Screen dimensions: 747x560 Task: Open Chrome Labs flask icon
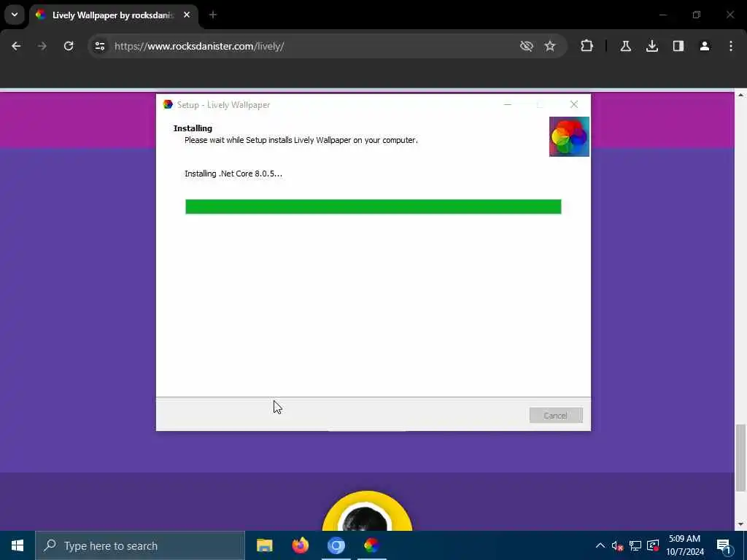[x=625, y=46]
